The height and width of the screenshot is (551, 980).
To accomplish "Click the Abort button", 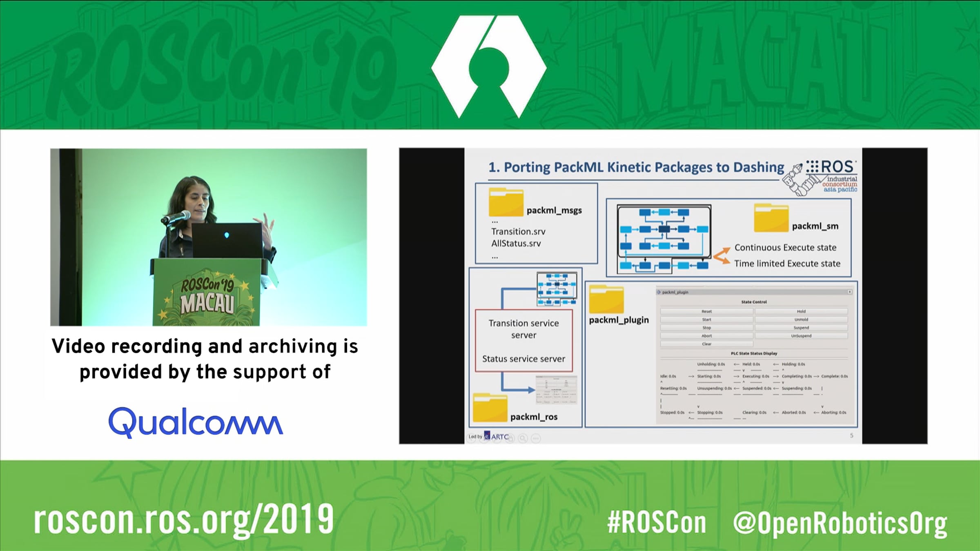I will tap(706, 336).
